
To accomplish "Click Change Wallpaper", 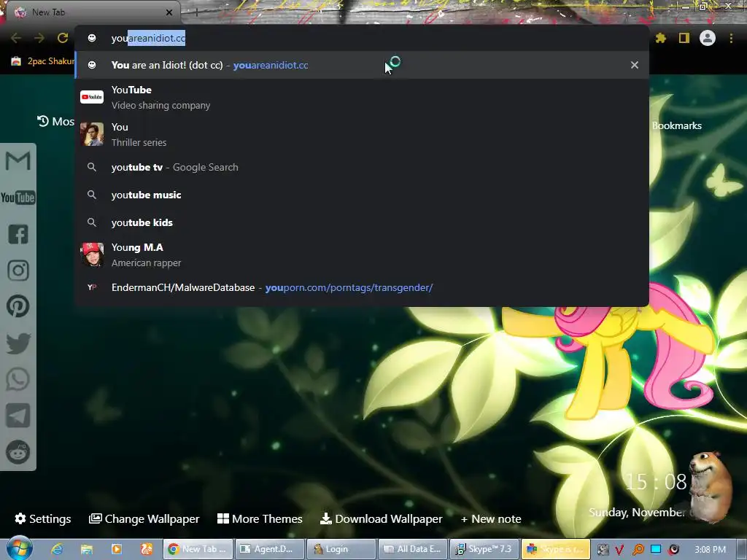I will 144,518.
